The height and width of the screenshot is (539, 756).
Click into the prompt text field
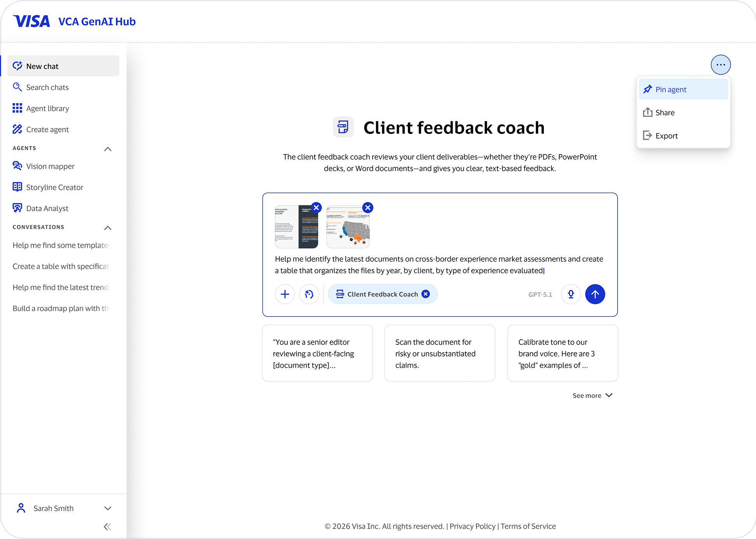439,265
